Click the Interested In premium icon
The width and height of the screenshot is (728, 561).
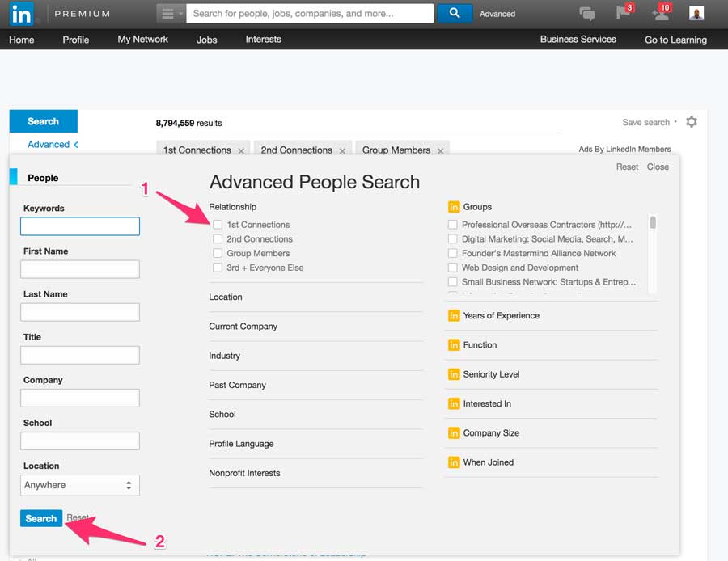(454, 403)
